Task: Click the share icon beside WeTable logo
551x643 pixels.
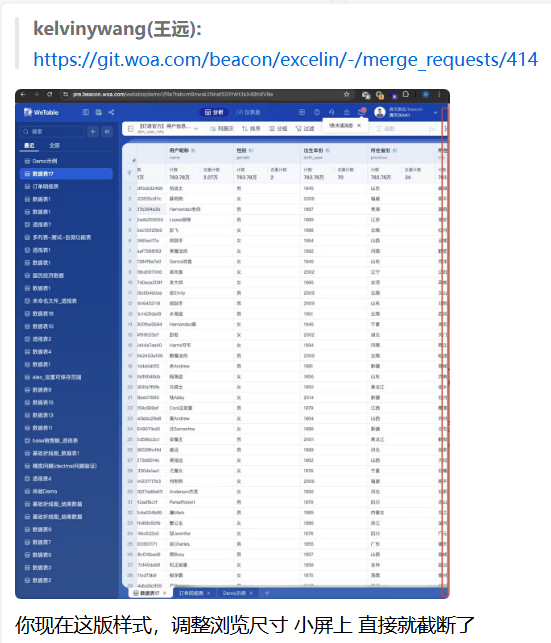Action: [x=111, y=112]
